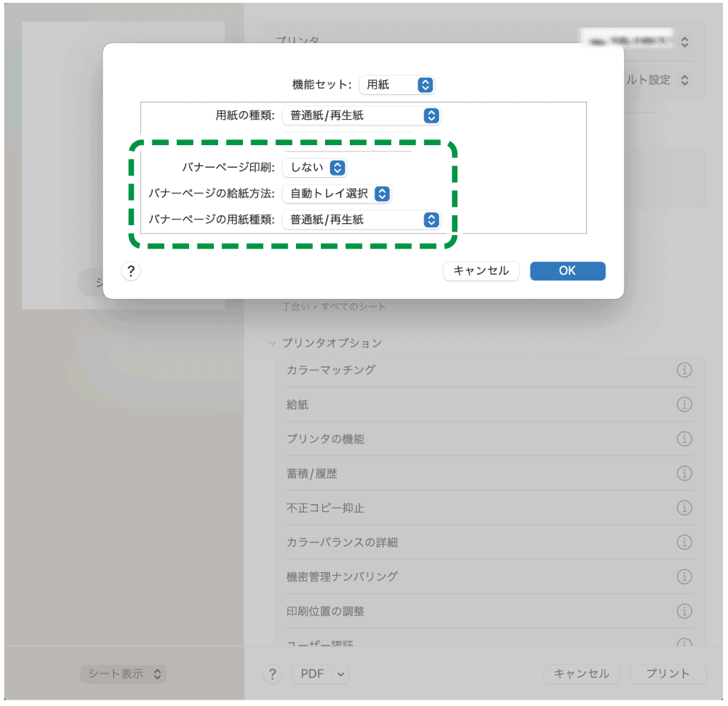The height and width of the screenshot is (706, 728).
Task: Click the info icon for 印刷位置の調整
Action: (x=684, y=611)
